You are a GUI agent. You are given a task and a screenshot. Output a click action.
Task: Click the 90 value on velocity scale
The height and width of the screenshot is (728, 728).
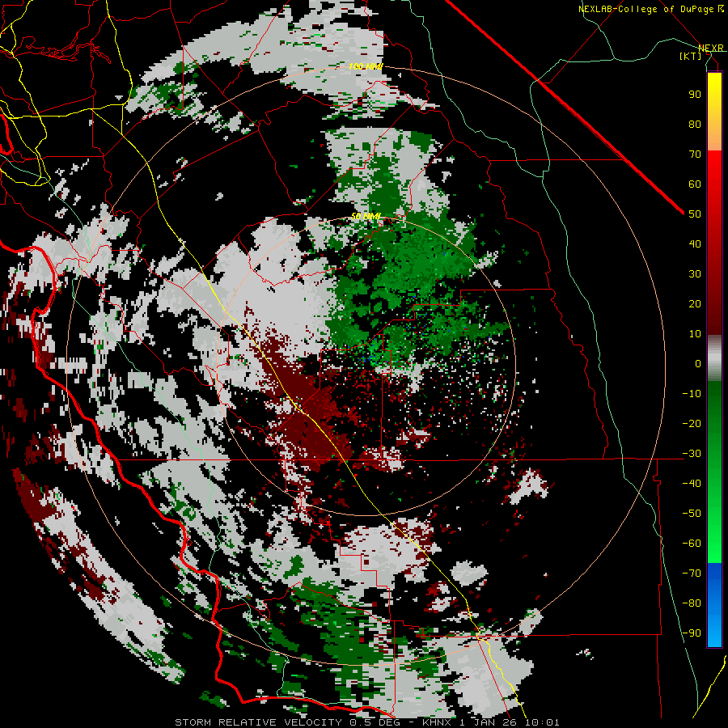(695, 95)
